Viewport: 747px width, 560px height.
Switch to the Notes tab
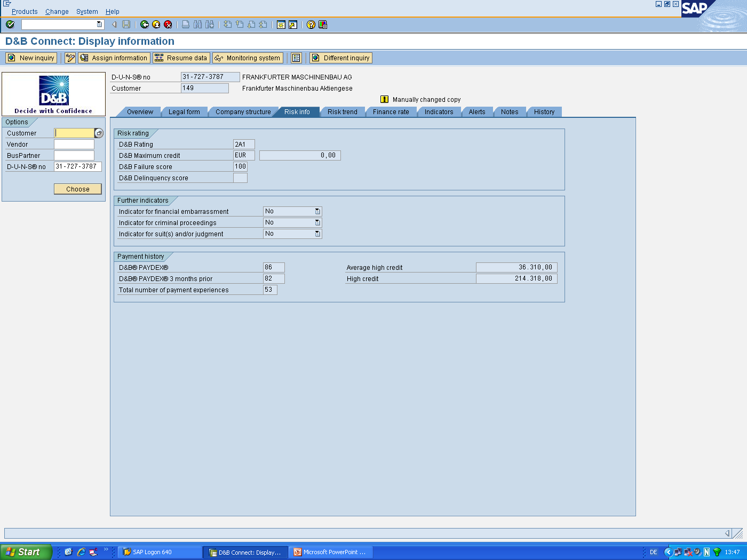coord(510,112)
